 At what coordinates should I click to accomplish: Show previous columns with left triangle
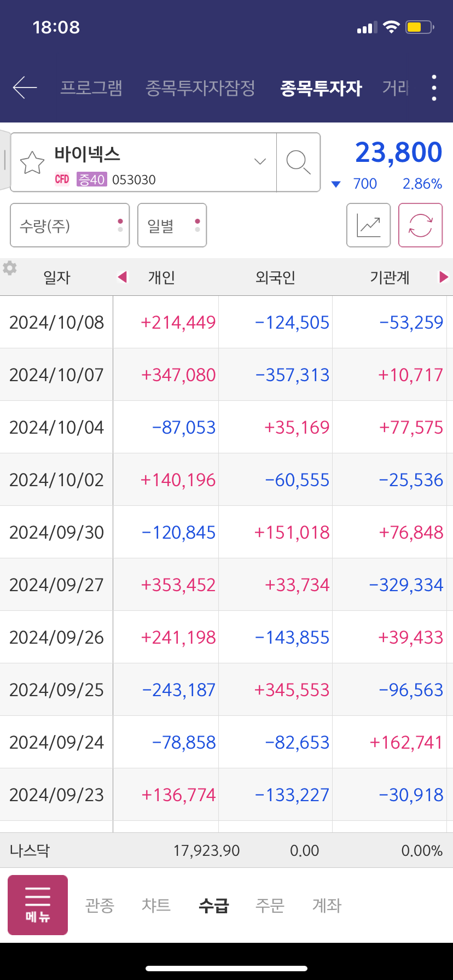[x=123, y=277]
